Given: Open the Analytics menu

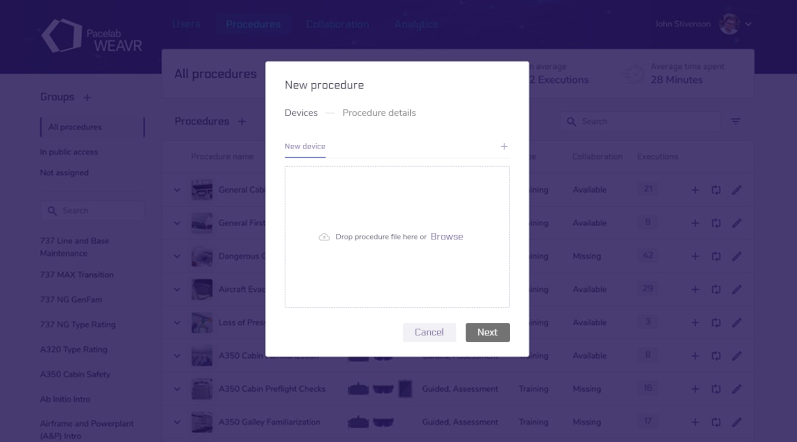Looking at the screenshot, I should click(x=416, y=24).
